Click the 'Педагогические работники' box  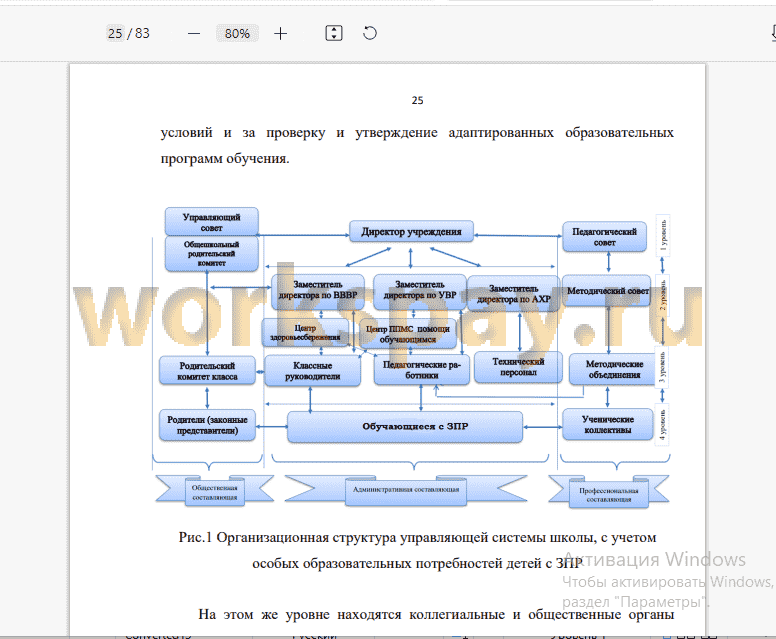422,370
